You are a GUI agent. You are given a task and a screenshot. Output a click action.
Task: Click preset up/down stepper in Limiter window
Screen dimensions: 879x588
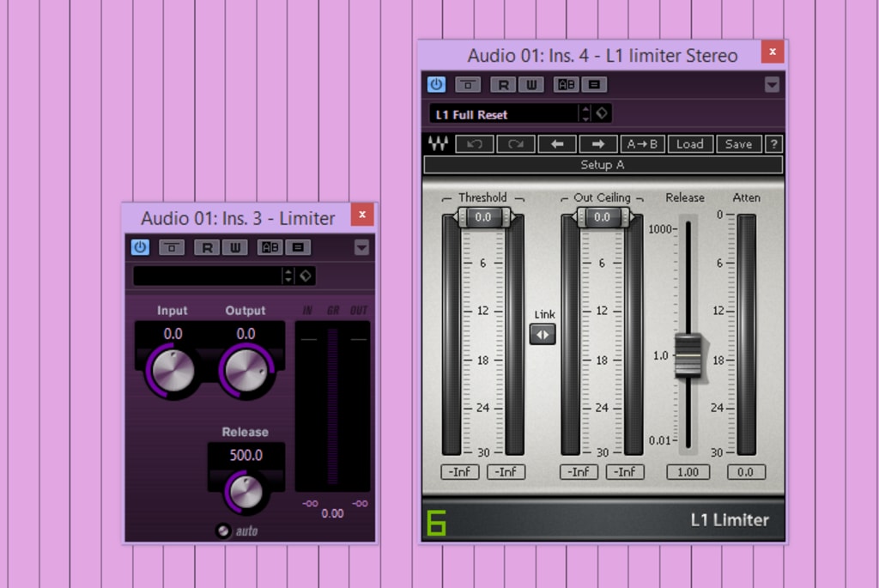pyautogui.click(x=288, y=276)
